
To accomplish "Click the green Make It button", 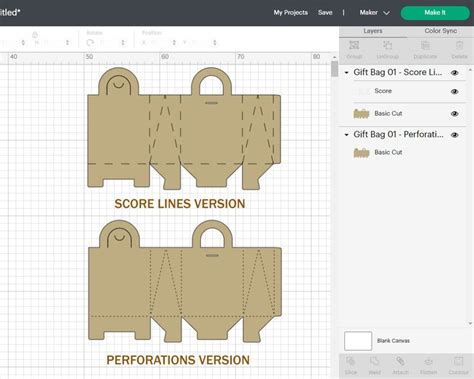I will click(435, 13).
